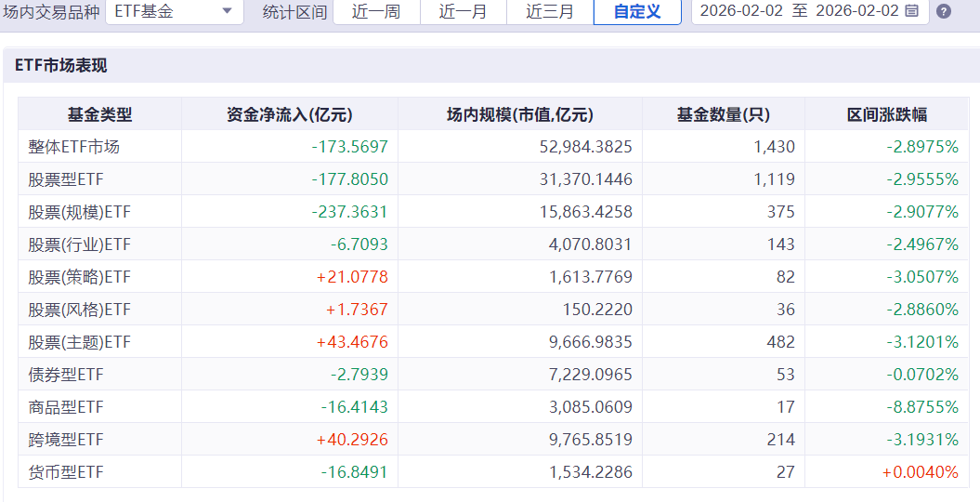Select the 股票(规模)ETF row label
The image size is (980, 502).
pyautogui.click(x=79, y=212)
